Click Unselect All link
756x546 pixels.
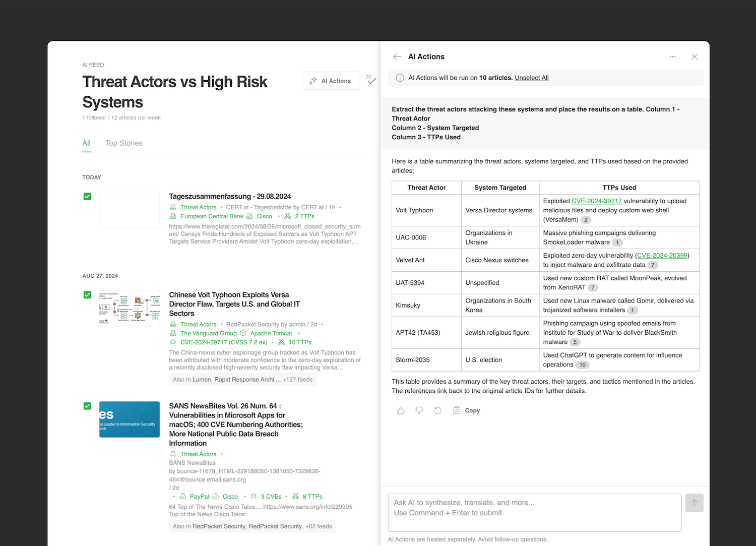[x=532, y=78]
